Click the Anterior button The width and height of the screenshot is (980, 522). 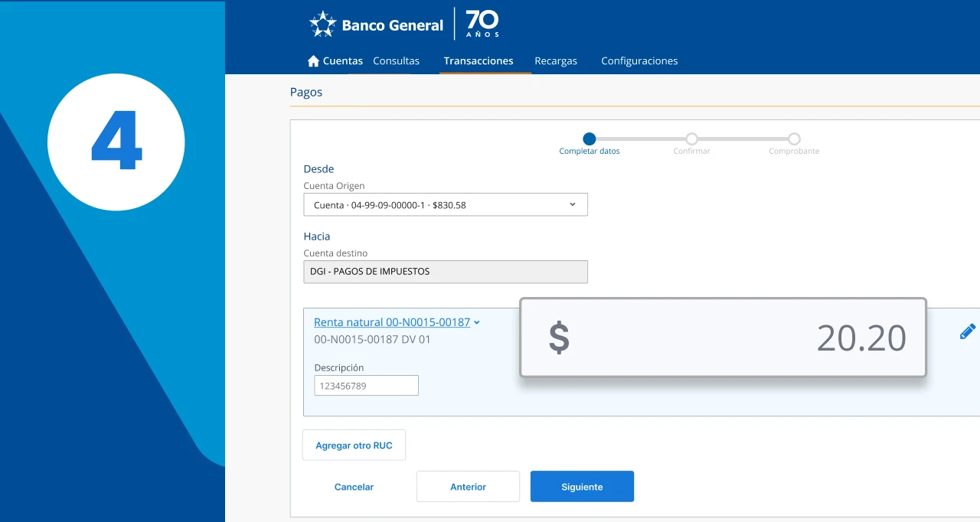click(x=468, y=487)
